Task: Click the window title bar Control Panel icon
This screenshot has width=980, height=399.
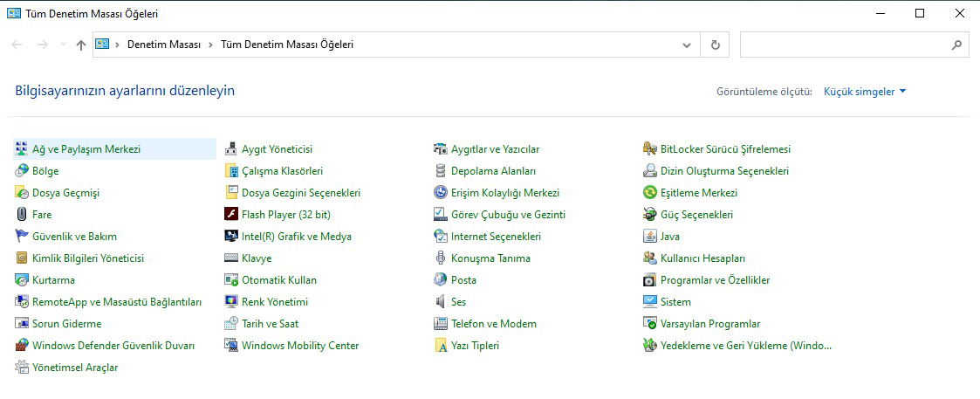Action: (x=12, y=13)
